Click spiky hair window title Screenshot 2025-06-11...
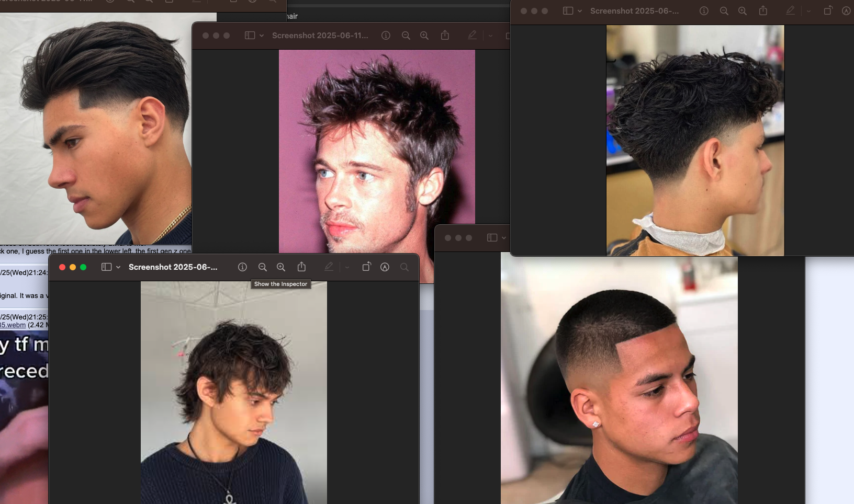854x504 pixels. pos(320,36)
